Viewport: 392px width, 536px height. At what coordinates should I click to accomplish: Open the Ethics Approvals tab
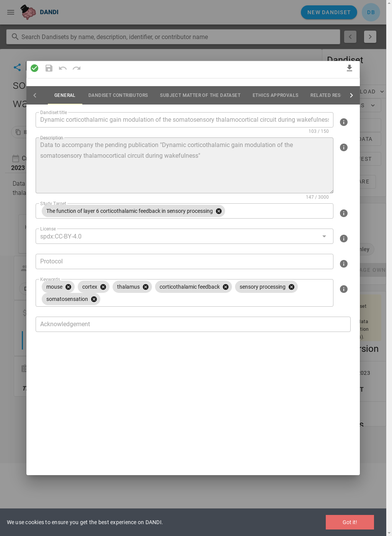275,95
